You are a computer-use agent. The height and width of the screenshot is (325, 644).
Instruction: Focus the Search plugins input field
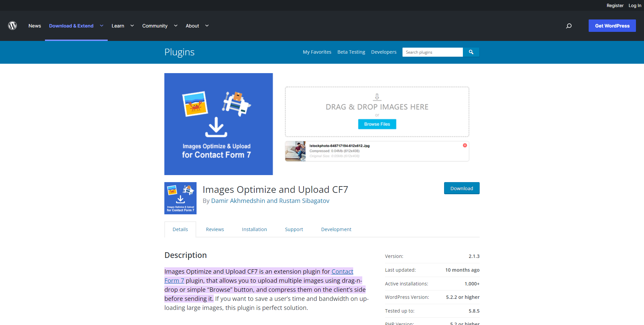[432, 52]
